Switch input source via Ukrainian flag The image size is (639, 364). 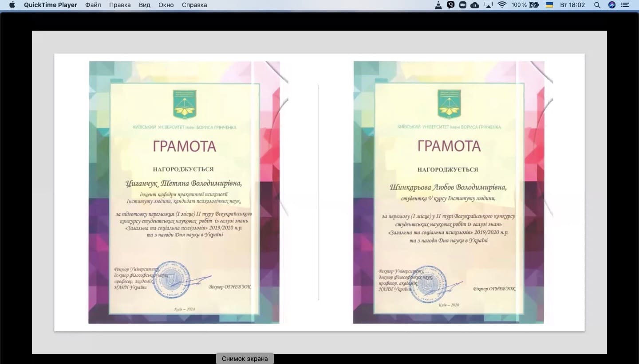pyautogui.click(x=549, y=5)
